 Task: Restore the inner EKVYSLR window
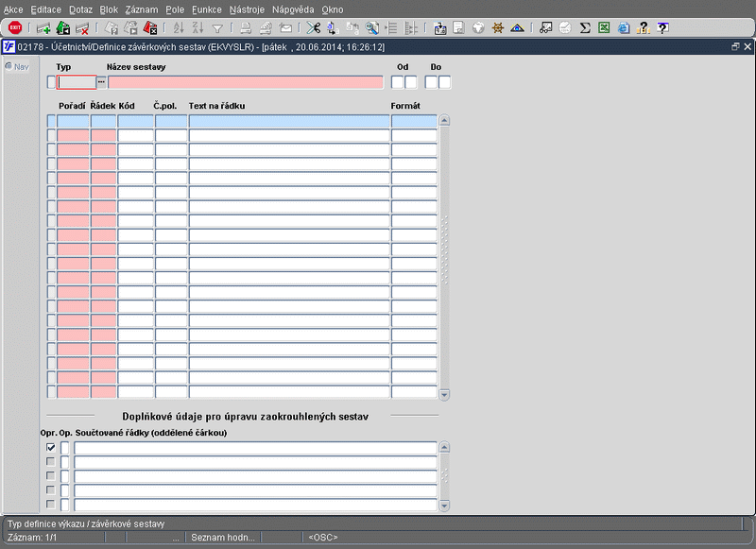coord(735,46)
